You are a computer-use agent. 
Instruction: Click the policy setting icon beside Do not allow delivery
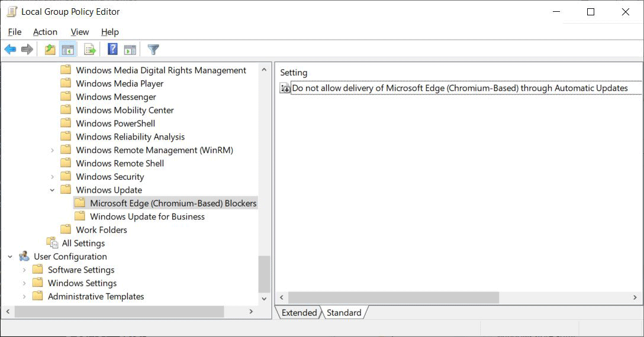[x=285, y=88]
